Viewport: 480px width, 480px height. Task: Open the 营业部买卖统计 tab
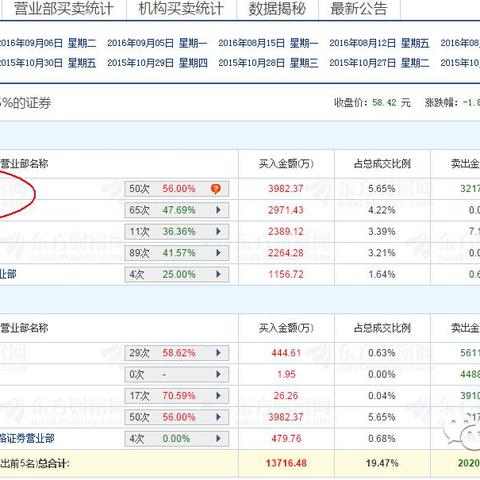(x=64, y=9)
